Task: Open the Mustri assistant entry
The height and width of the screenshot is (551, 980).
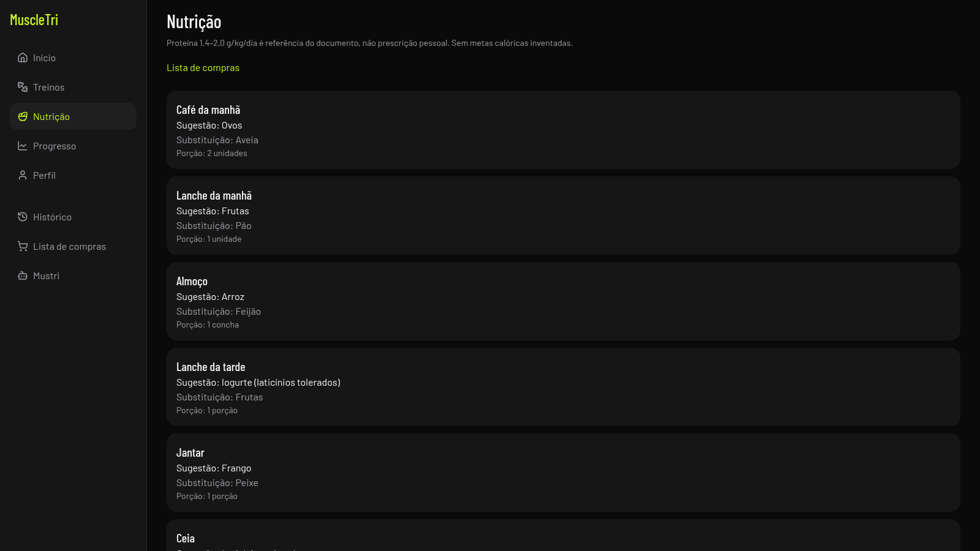Action: (73, 275)
